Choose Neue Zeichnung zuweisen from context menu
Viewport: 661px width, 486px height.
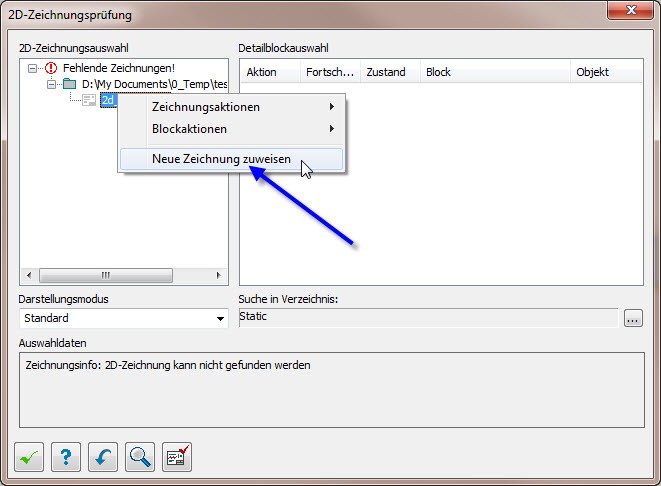231,159
